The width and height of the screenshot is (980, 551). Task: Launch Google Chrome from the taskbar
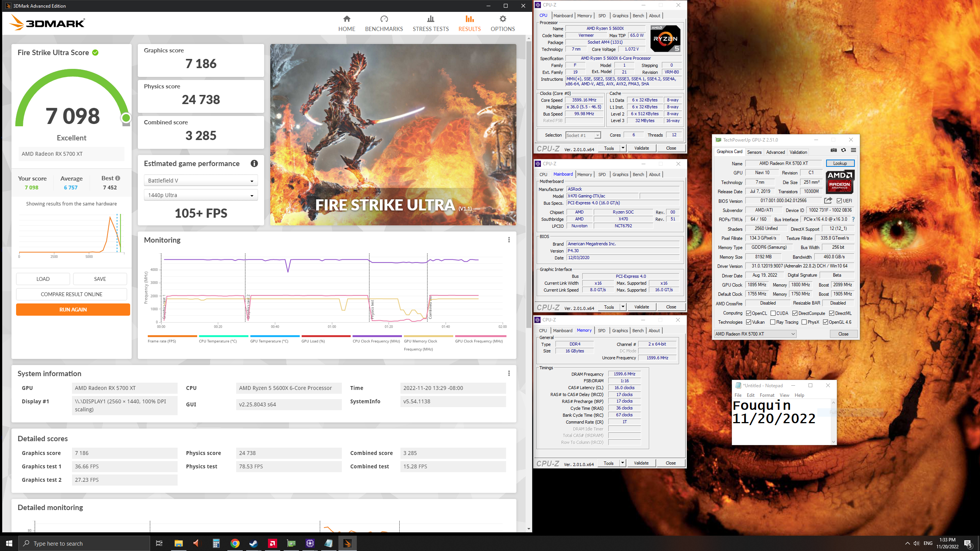point(235,543)
